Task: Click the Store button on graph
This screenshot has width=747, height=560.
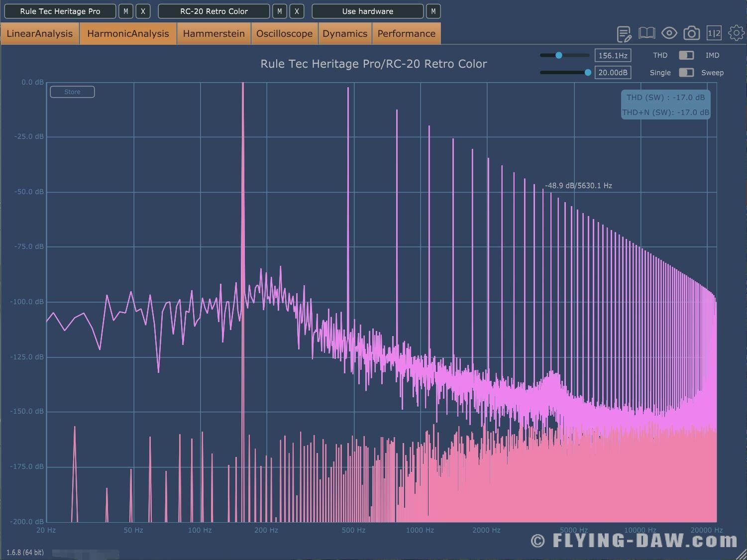Action: click(x=72, y=92)
